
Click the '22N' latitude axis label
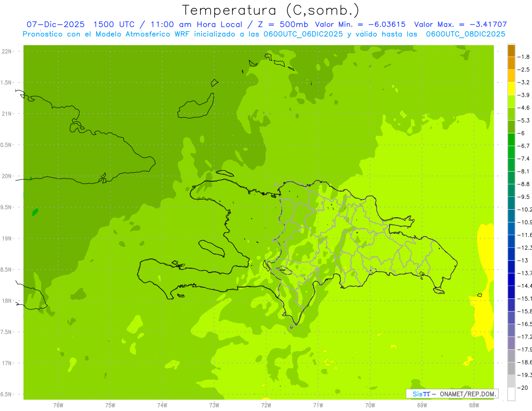pos(7,51)
